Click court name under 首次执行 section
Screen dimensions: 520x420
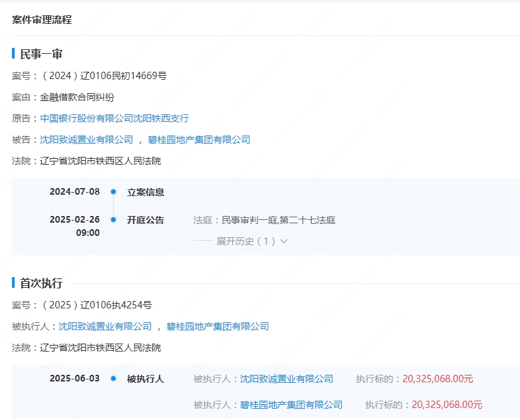tap(100, 348)
